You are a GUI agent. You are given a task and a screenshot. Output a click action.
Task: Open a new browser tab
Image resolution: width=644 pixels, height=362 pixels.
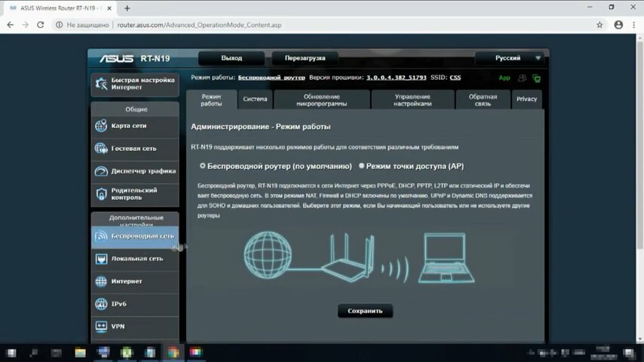tap(127, 8)
